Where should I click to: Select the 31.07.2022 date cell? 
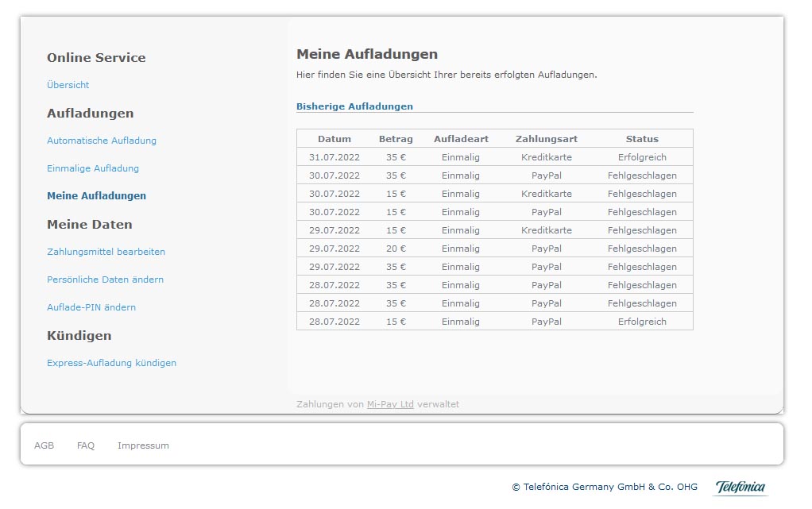(x=334, y=157)
